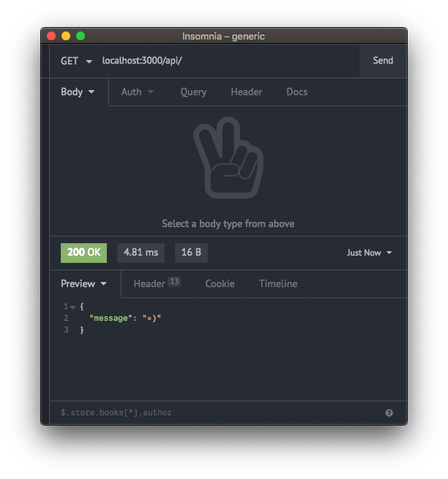The image size is (448, 479).
Task: Click the localhost:3000/api/ URL field
Action: (227, 61)
